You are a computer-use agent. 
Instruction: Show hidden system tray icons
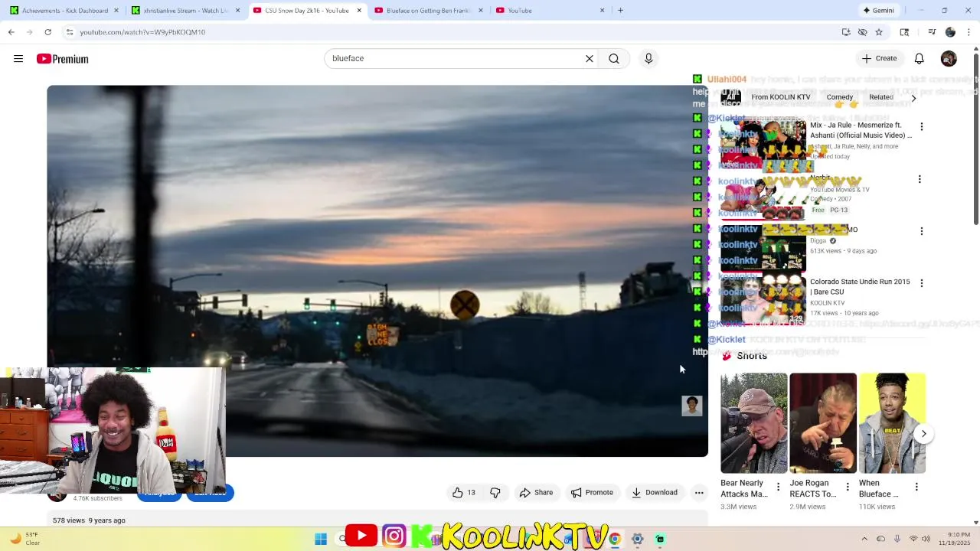pyautogui.click(x=864, y=539)
